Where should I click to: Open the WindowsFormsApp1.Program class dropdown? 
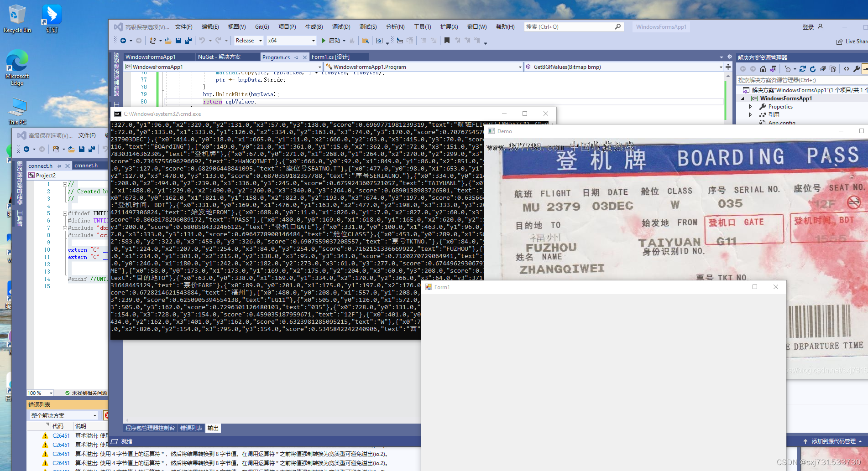click(x=424, y=67)
